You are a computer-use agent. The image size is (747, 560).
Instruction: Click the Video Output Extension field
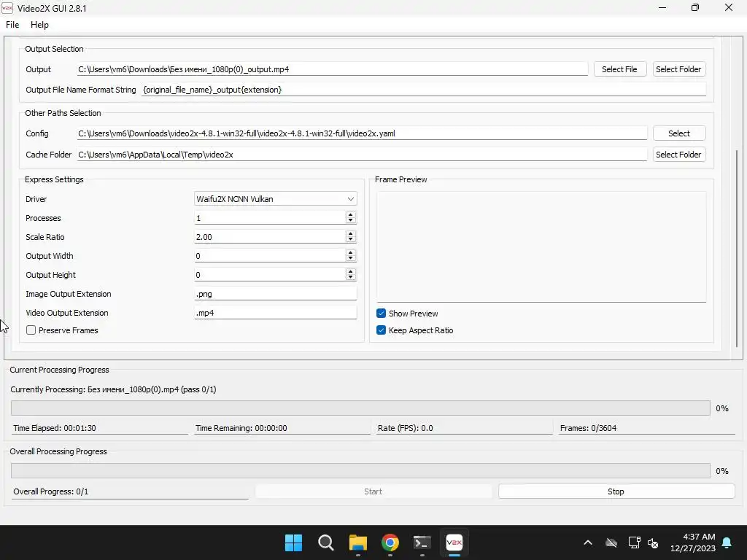coord(275,313)
